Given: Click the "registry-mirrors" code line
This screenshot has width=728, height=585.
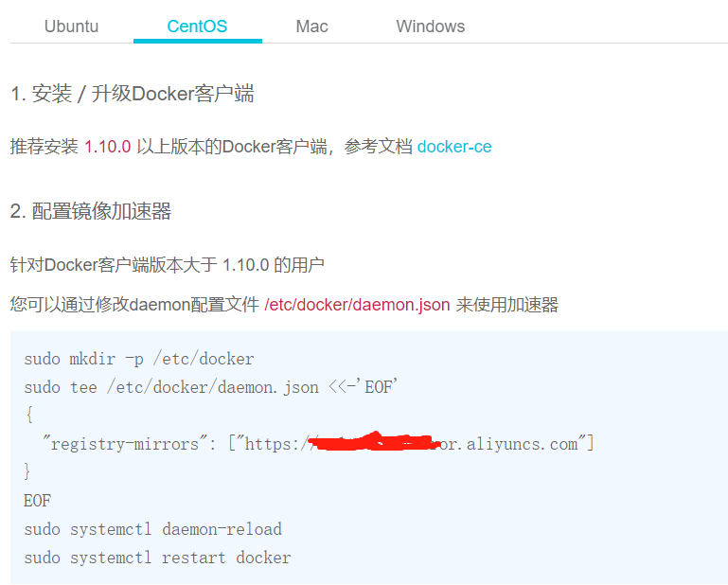Looking at the screenshot, I should tap(318, 443).
